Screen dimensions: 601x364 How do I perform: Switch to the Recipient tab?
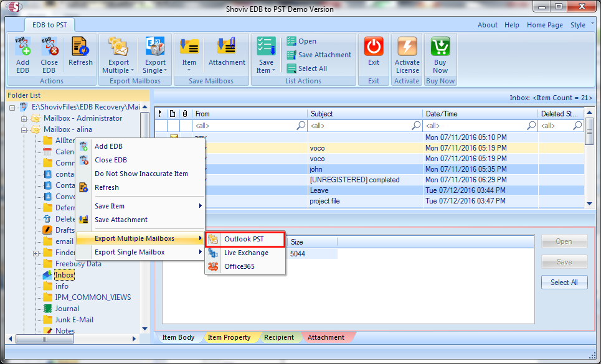point(278,337)
